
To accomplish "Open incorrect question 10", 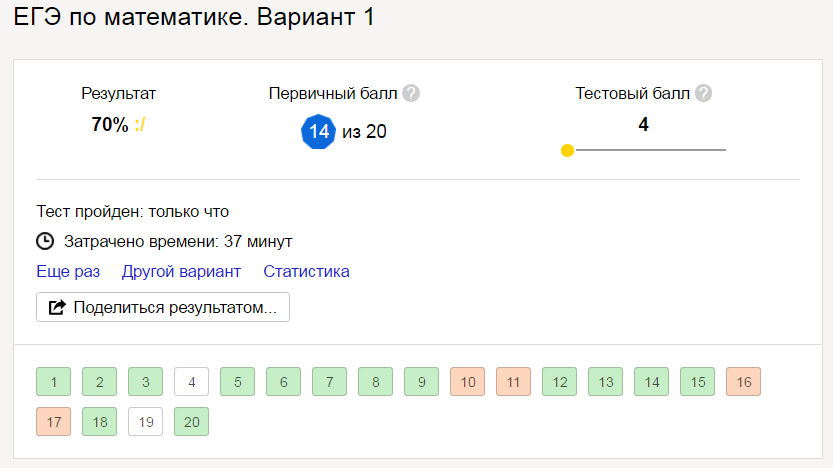I will (467, 381).
